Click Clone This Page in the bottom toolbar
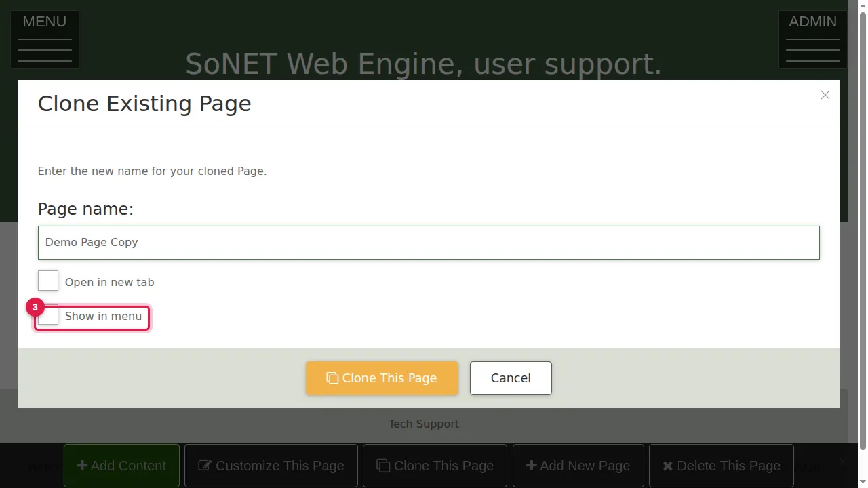Viewport: 868px width, 488px height. point(435,466)
